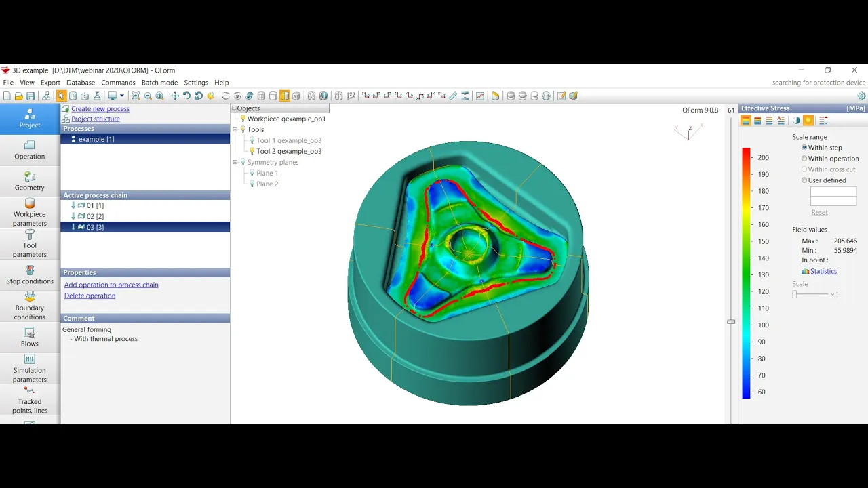Click the Zoom in magnifier icon

pos(136,96)
